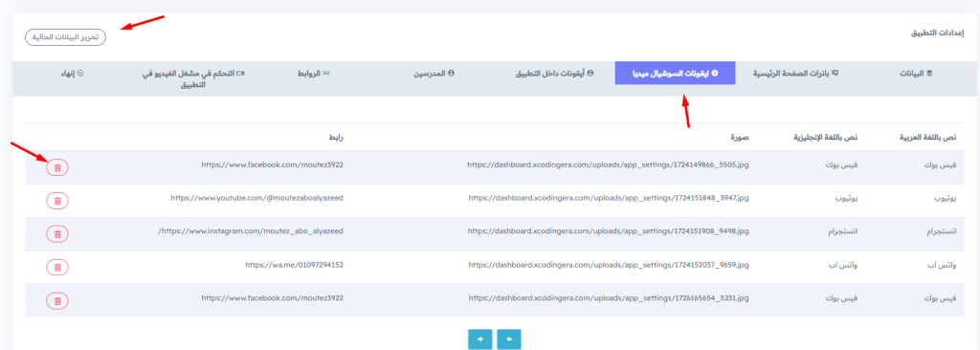Select the إنهاء tab
This screenshot has width=980, height=350.
73,73
